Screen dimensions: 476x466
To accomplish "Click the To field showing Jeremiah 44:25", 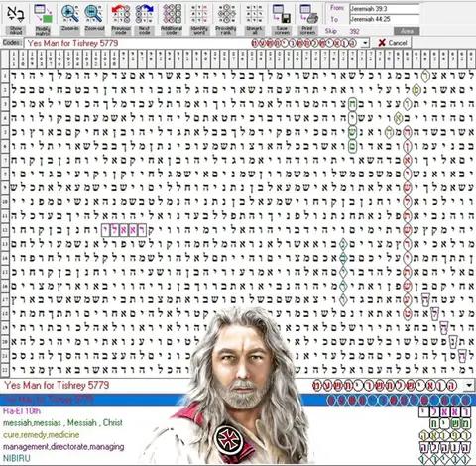I will click(x=385, y=19).
